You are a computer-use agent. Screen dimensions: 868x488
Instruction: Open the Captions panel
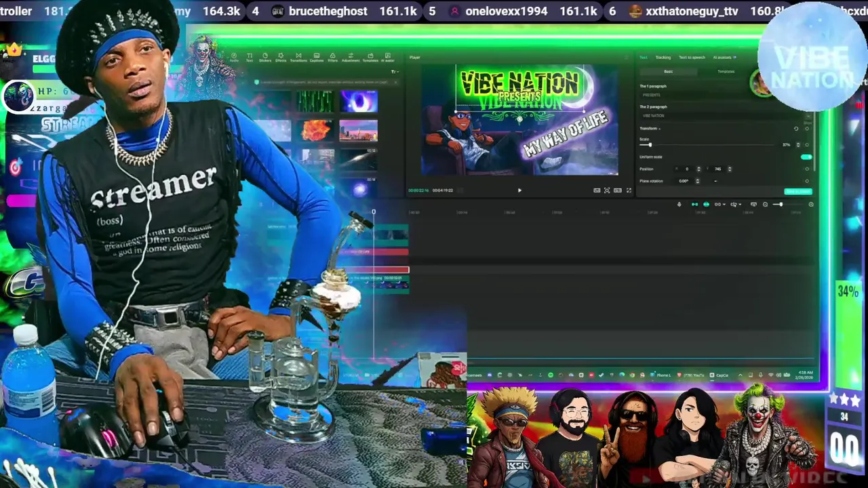click(317, 58)
